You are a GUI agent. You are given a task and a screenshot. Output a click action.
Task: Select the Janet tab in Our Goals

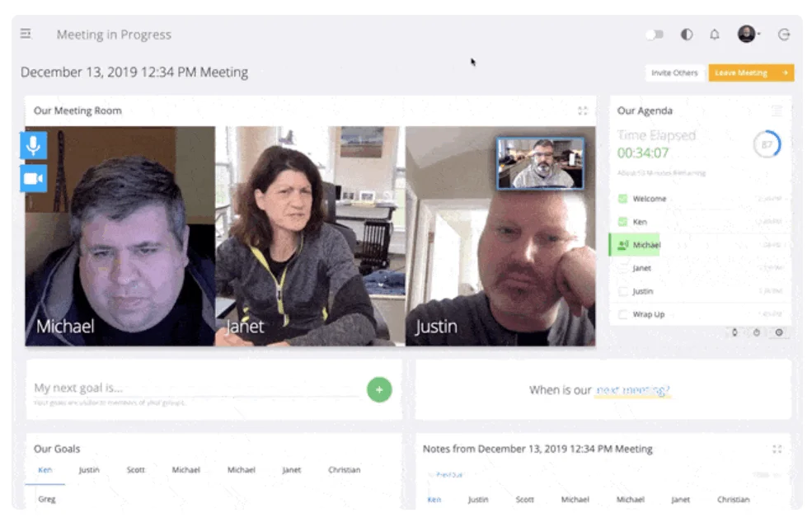tap(291, 470)
